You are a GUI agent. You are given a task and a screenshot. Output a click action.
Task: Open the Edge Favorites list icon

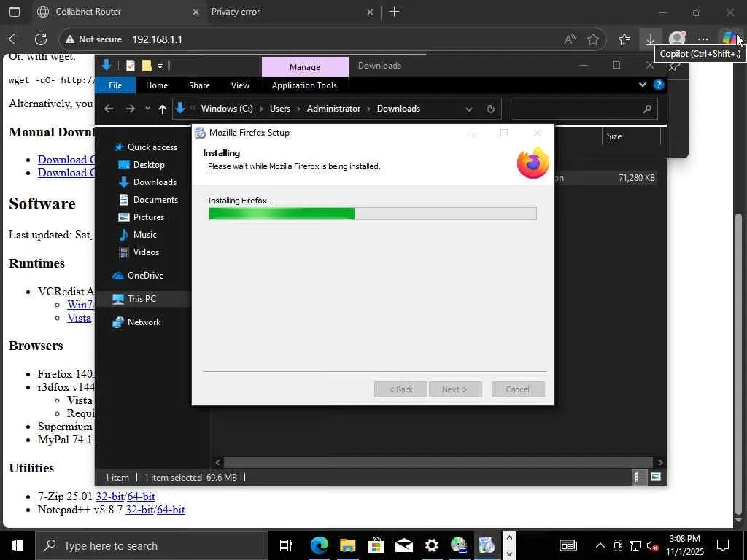[624, 39]
